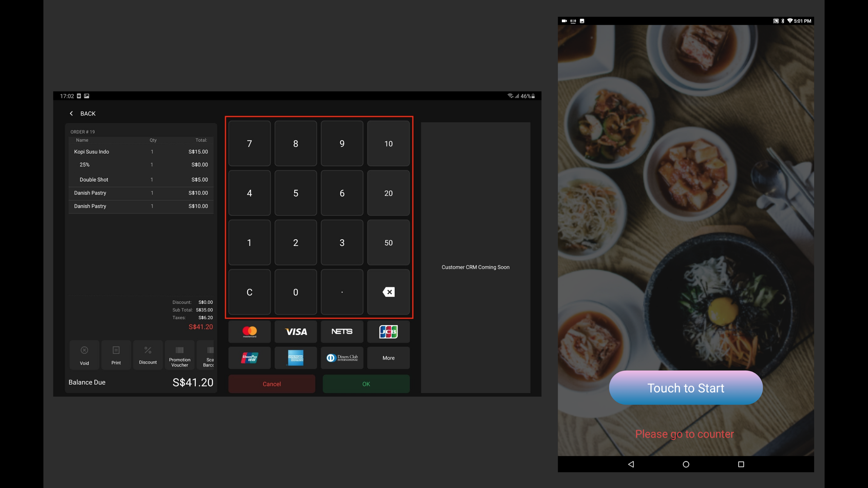Clear keypad entry with C key
Screen dimensions: 868x488
coord(249,292)
